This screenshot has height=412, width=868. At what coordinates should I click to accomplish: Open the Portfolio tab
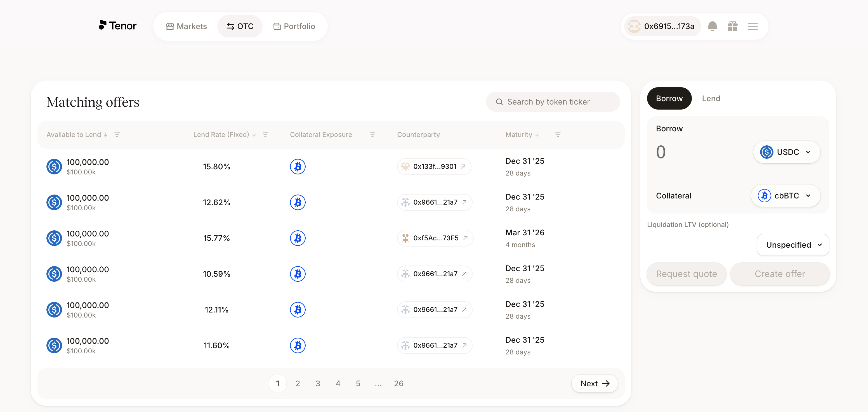click(x=294, y=26)
